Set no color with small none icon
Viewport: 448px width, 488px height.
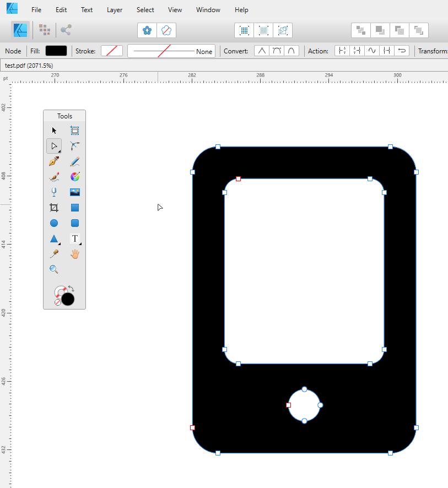pyautogui.click(x=58, y=302)
